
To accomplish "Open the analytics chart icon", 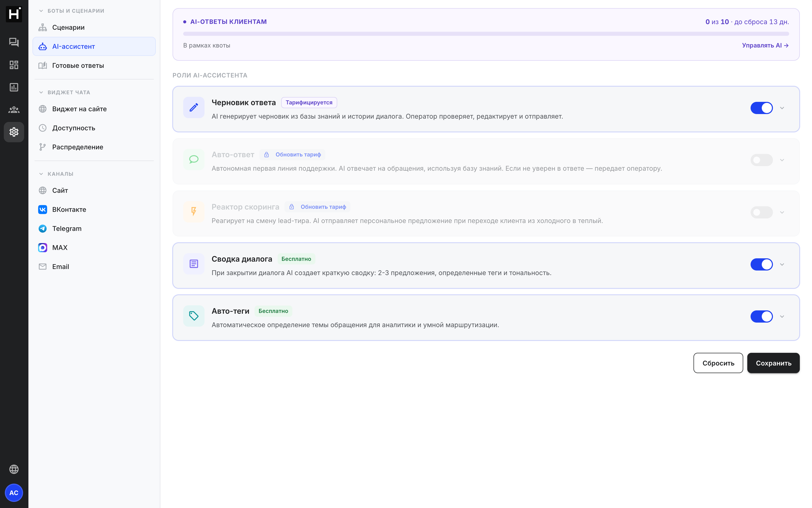I will [x=14, y=87].
